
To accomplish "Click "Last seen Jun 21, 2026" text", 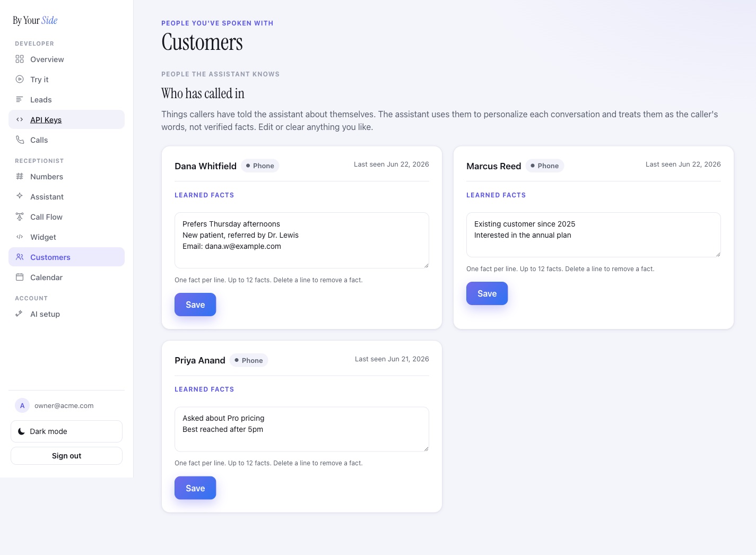I will [x=392, y=359].
